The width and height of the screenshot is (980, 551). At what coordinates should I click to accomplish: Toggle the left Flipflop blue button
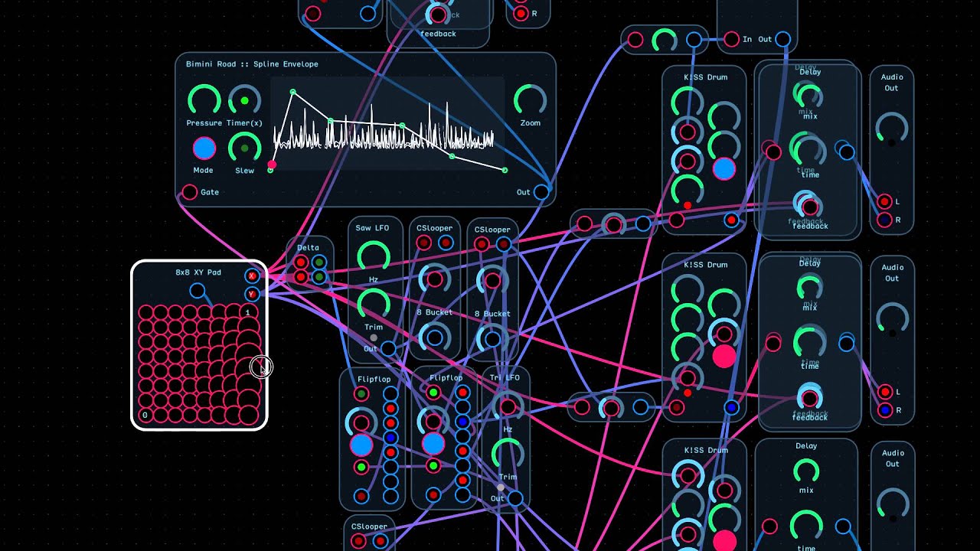(x=361, y=445)
